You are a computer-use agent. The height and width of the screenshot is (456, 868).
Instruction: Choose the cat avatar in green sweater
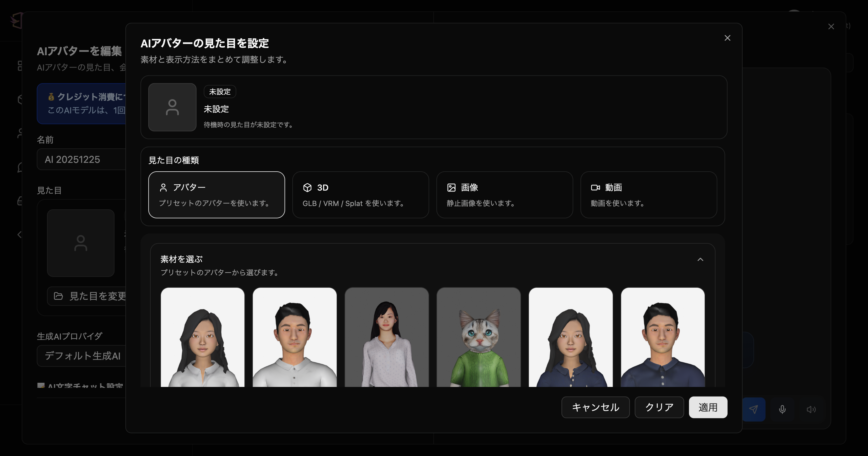(479, 337)
